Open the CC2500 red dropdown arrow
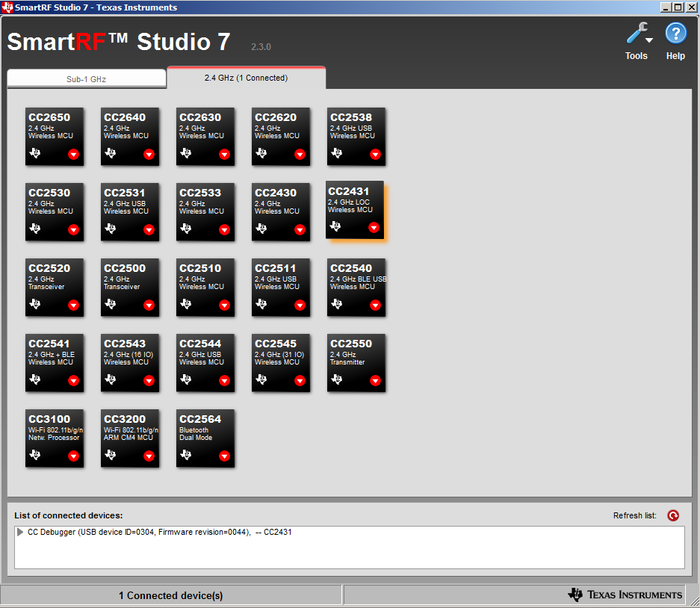 point(149,305)
